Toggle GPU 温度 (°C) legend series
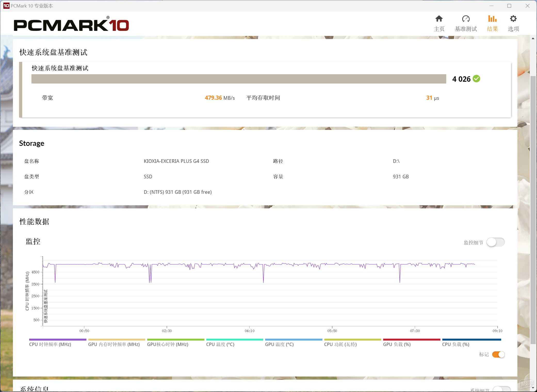The width and height of the screenshot is (537, 392). 294,343
